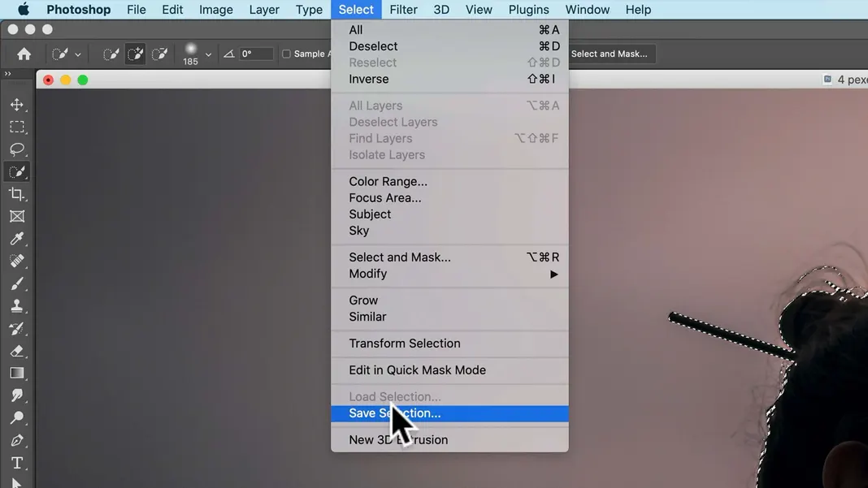This screenshot has width=868, height=488.
Task: Open the File menu
Action: click(137, 10)
